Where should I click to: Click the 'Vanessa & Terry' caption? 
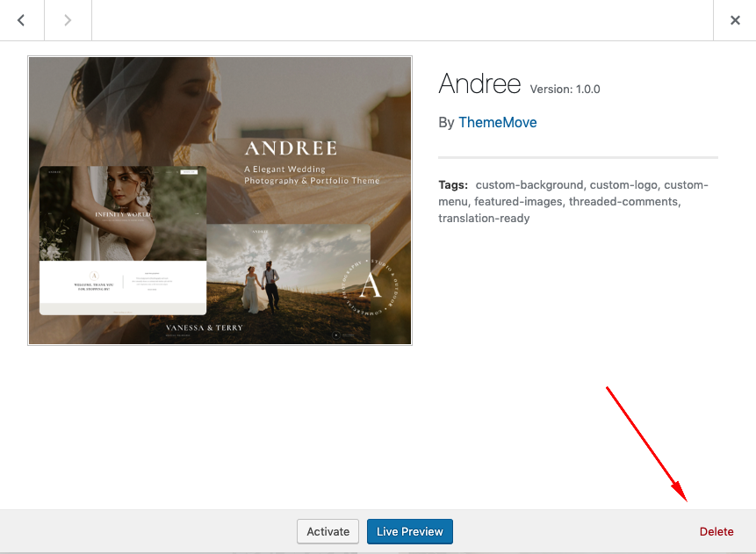click(x=204, y=327)
